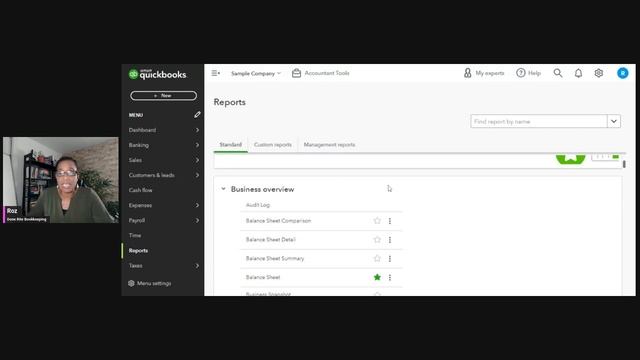Expand the Banking menu chevron
This screenshot has height=360, width=640.
point(197,145)
